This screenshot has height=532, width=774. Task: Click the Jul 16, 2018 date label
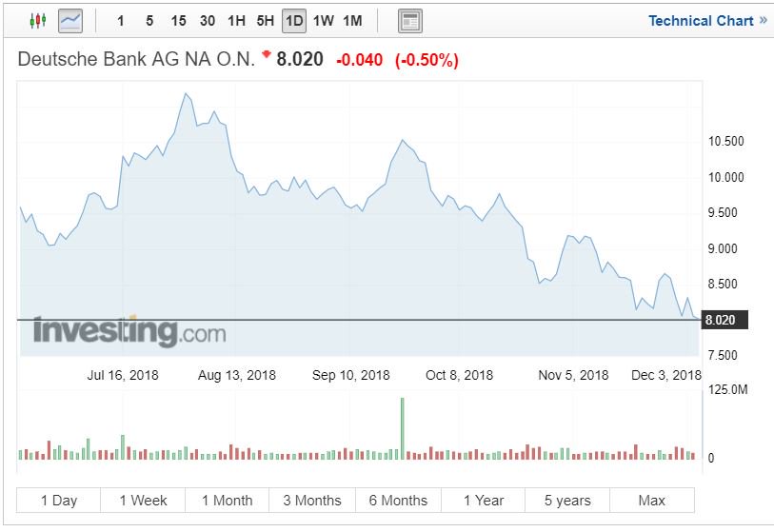pos(123,375)
